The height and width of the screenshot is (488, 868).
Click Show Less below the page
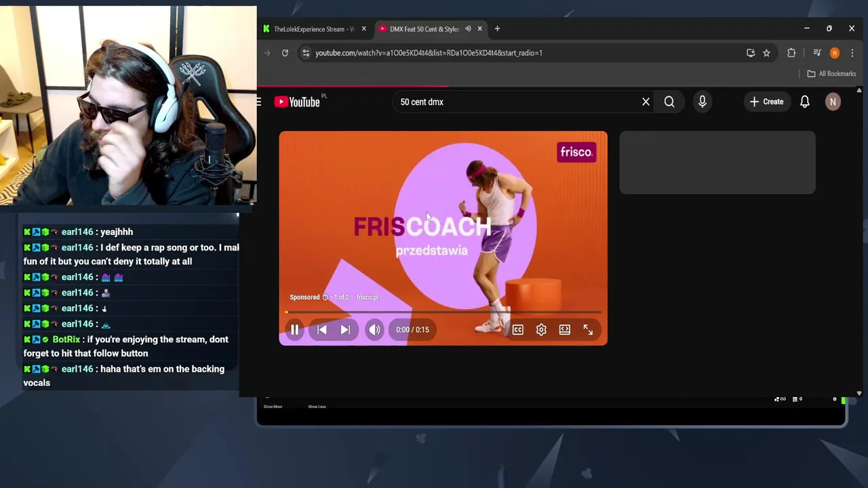317,407
